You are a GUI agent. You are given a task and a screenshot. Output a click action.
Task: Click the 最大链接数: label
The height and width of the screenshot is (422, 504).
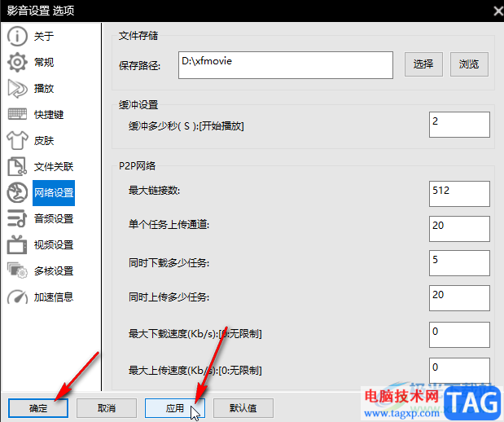[x=154, y=191]
